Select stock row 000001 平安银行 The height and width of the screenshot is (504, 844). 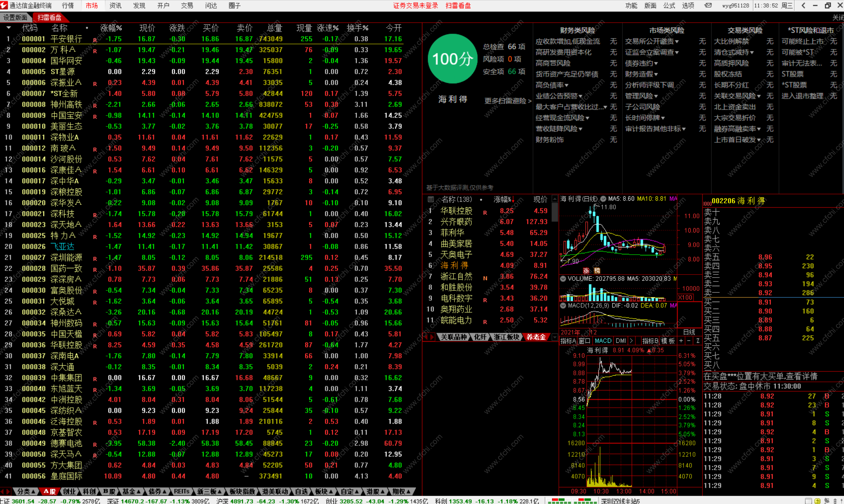tap(66, 39)
